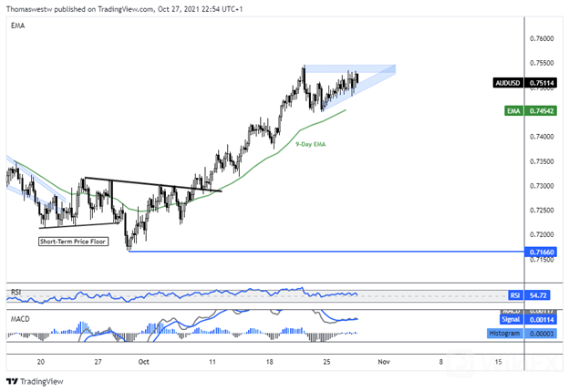This screenshot has height=392, width=569.
Task: Click the blue shaded resistance zone rectangle
Action: [348, 68]
